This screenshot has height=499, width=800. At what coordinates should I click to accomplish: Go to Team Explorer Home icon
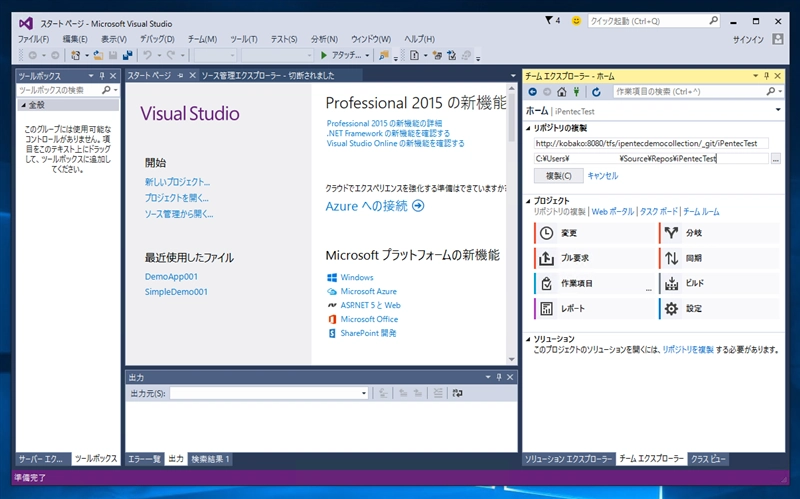pos(562,92)
